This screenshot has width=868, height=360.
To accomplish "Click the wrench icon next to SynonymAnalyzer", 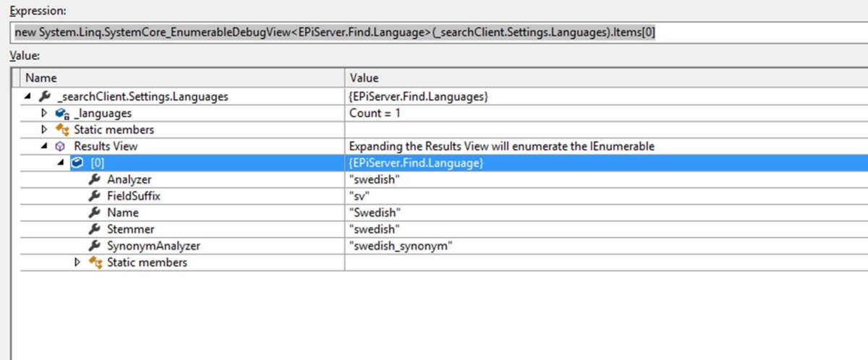I will coord(94,246).
